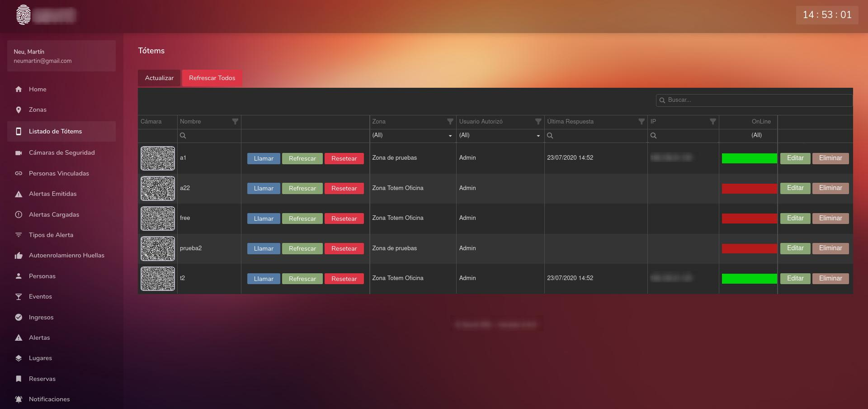Click the Zonas location pin icon
The image size is (868, 409).
point(19,110)
